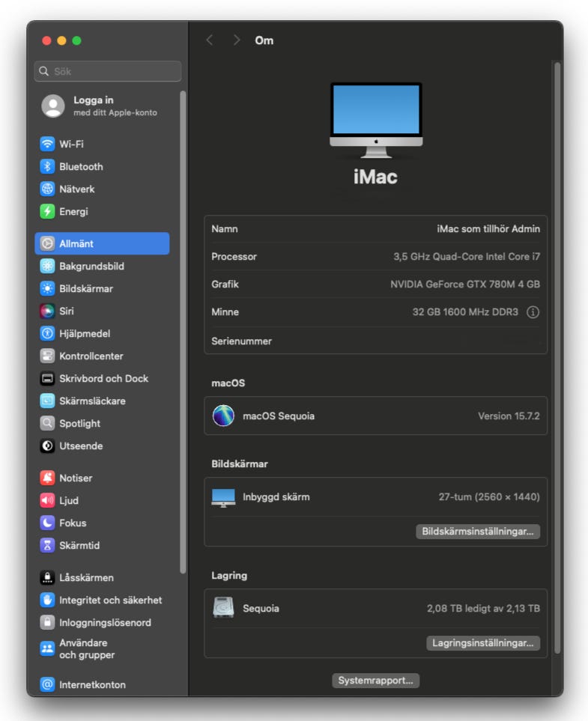Select the Bluetooth icon in sidebar
This screenshot has width=588, height=721.
(47, 166)
